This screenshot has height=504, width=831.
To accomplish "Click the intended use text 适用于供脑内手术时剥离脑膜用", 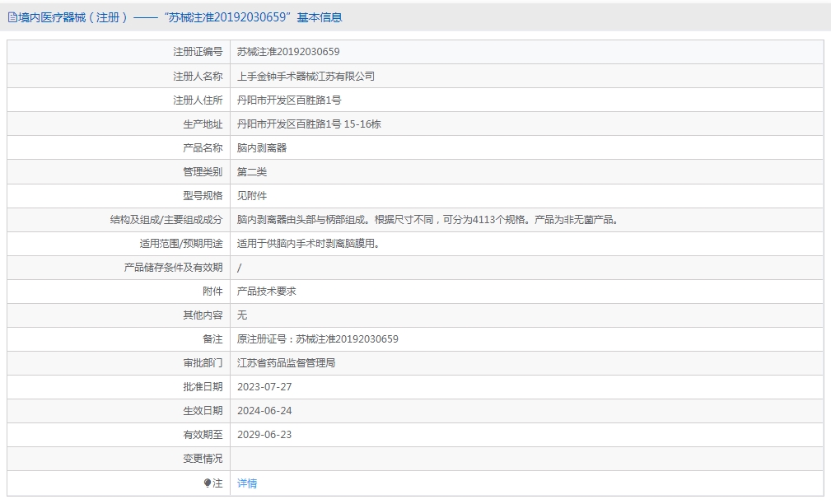I will click(x=307, y=244).
